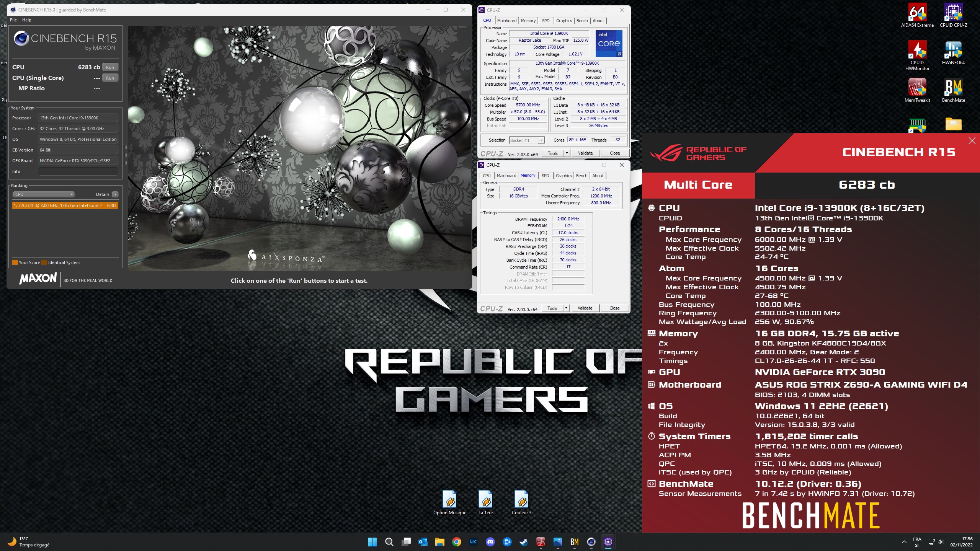
Task: Open the File menu in Cinebench
Action: point(13,20)
